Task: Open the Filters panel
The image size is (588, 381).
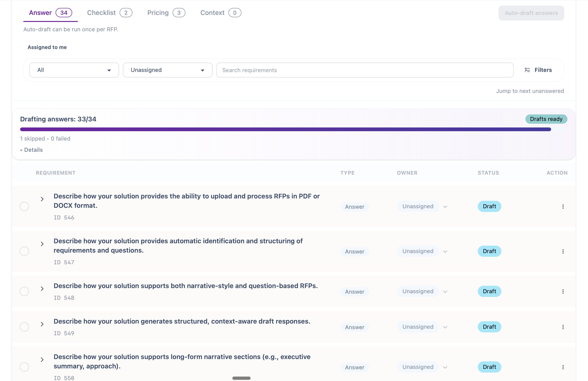Action: click(x=538, y=70)
